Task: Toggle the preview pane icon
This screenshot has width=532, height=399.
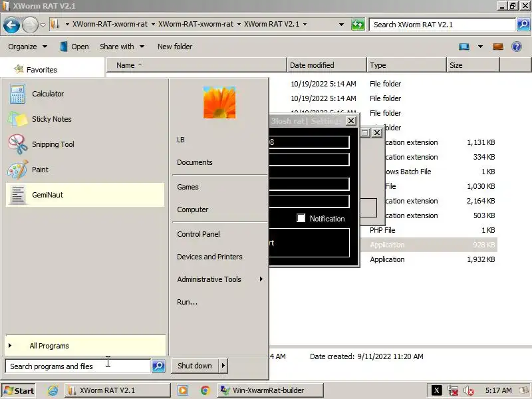Action: click(497, 47)
